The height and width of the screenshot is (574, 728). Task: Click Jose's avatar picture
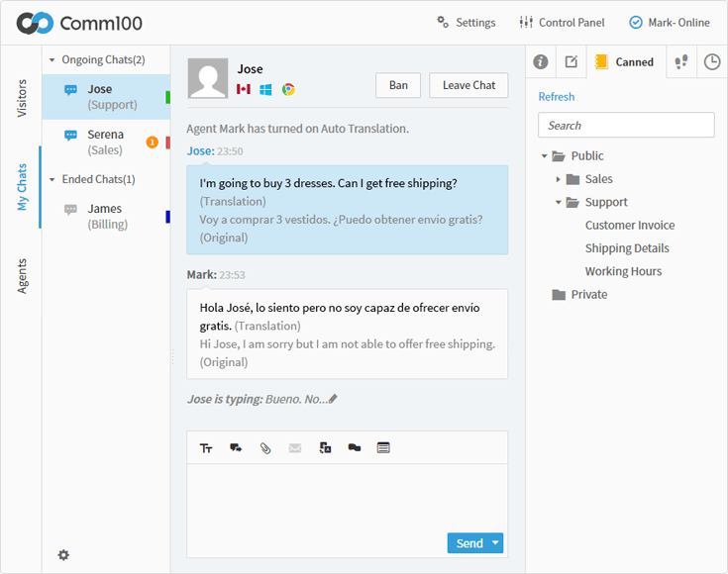tap(208, 78)
